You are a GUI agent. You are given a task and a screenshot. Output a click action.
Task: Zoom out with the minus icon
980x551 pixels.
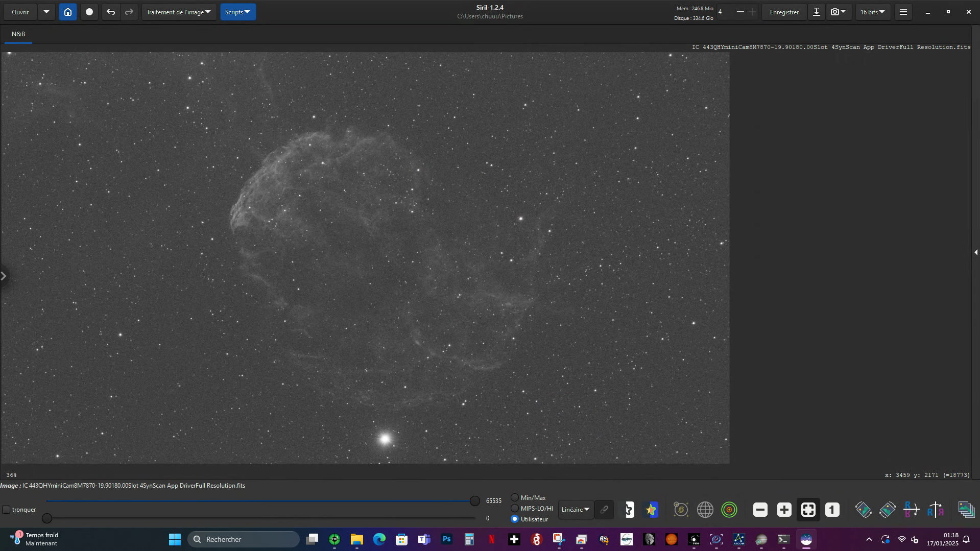click(x=760, y=510)
